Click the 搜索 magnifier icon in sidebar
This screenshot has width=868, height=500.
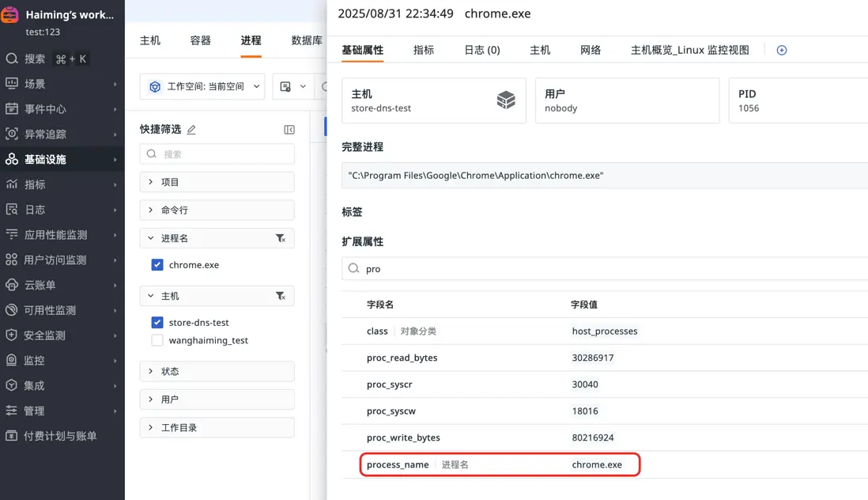pyautogui.click(x=12, y=58)
